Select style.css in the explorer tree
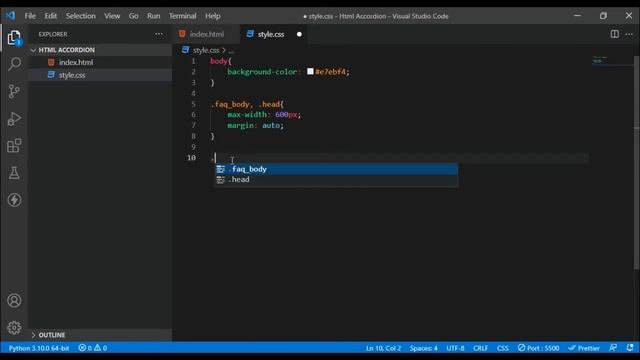Image resolution: width=640 pixels, height=360 pixels. coord(100,75)
